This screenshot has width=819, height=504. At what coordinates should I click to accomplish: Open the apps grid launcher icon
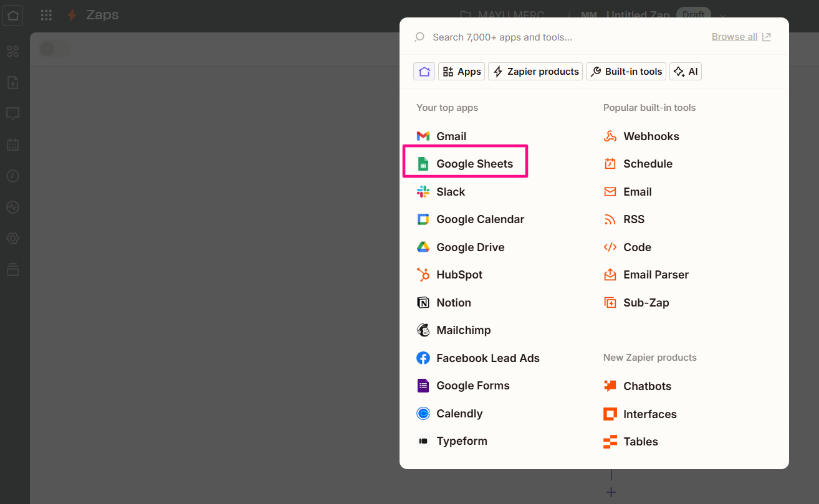point(46,15)
